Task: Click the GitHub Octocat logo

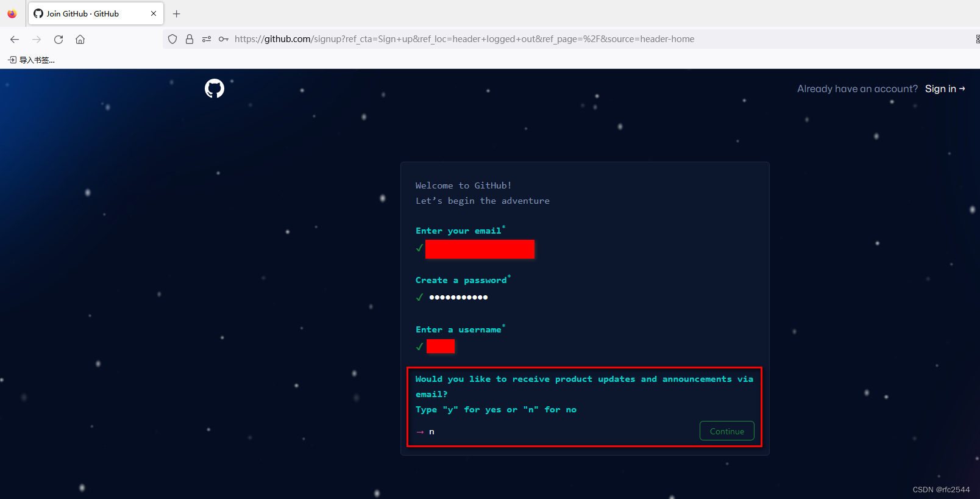Action: point(215,88)
